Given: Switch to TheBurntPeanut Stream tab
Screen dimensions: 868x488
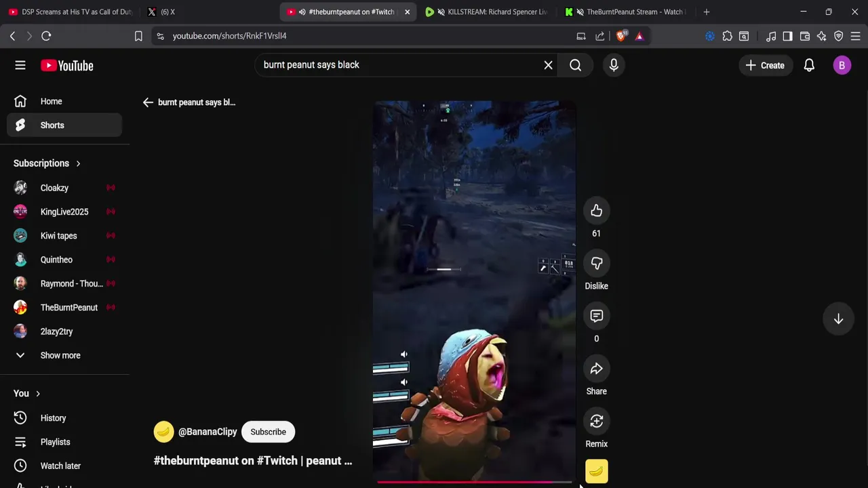Looking at the screenshot, I should pyautogui.click(x=625, y=12).
